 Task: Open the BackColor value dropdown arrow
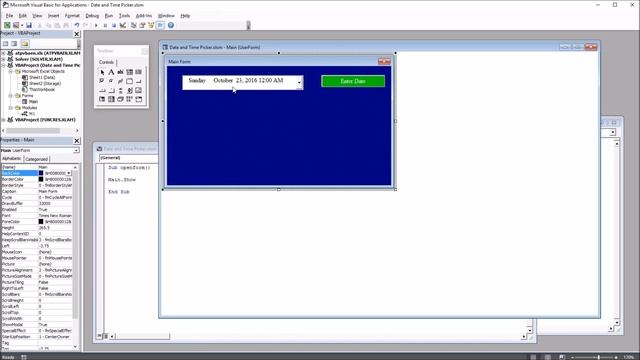pyautogui.click(x=68, y=173)
